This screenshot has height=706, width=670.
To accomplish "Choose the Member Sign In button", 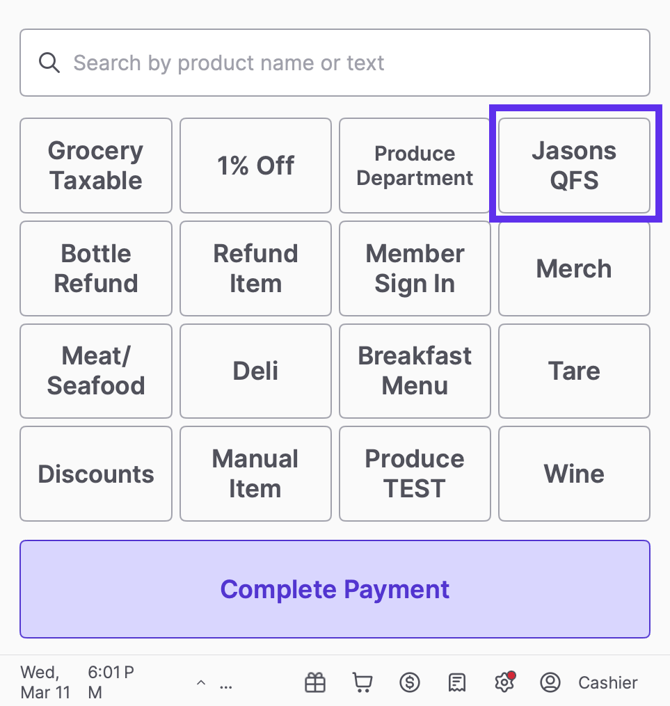I will pos(415,269).
